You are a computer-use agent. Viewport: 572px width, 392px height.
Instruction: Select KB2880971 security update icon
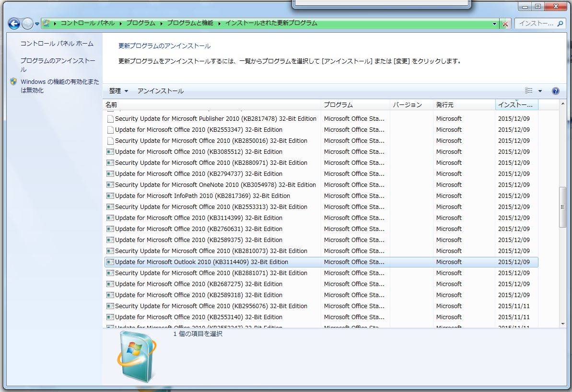tap(110, 162)
